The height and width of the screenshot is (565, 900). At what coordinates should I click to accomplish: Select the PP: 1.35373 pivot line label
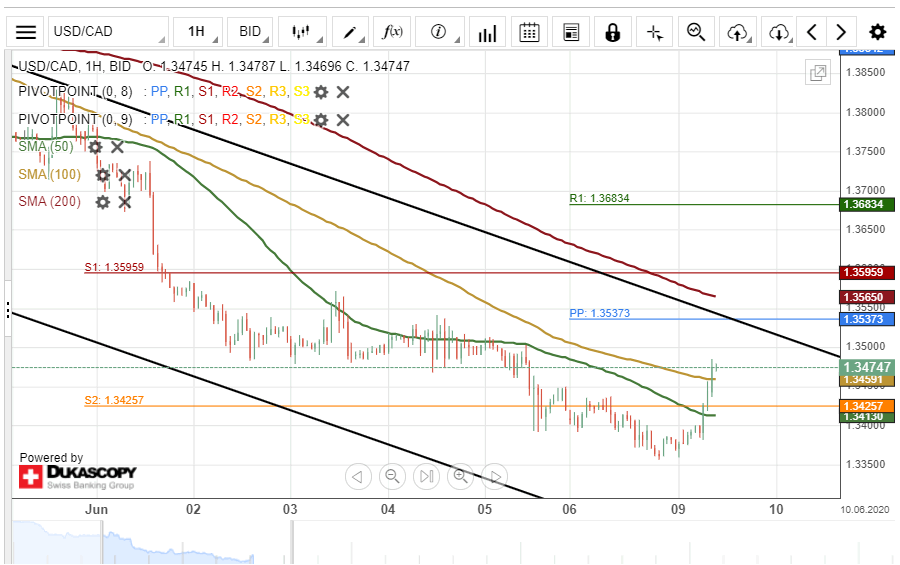599,313
